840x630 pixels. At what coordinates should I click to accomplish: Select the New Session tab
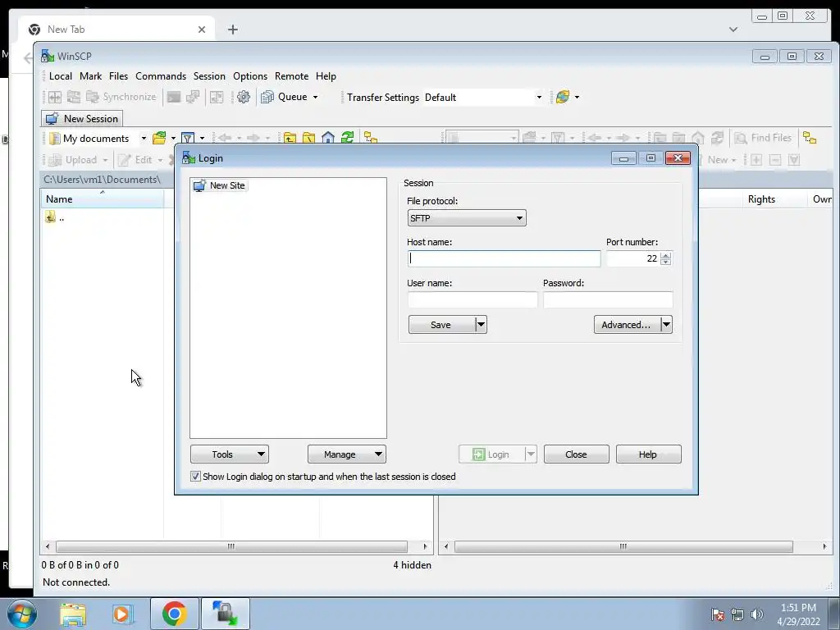[x=82, y=118]
